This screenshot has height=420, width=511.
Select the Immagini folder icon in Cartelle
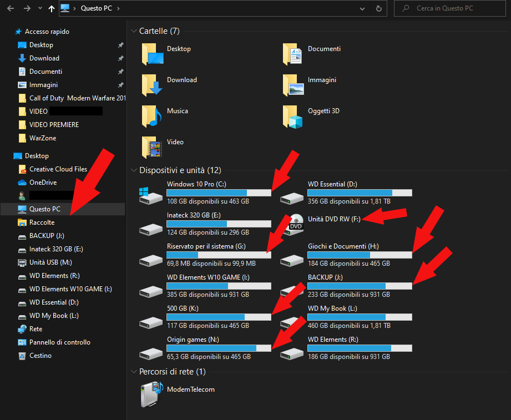[x=292, y=85]
